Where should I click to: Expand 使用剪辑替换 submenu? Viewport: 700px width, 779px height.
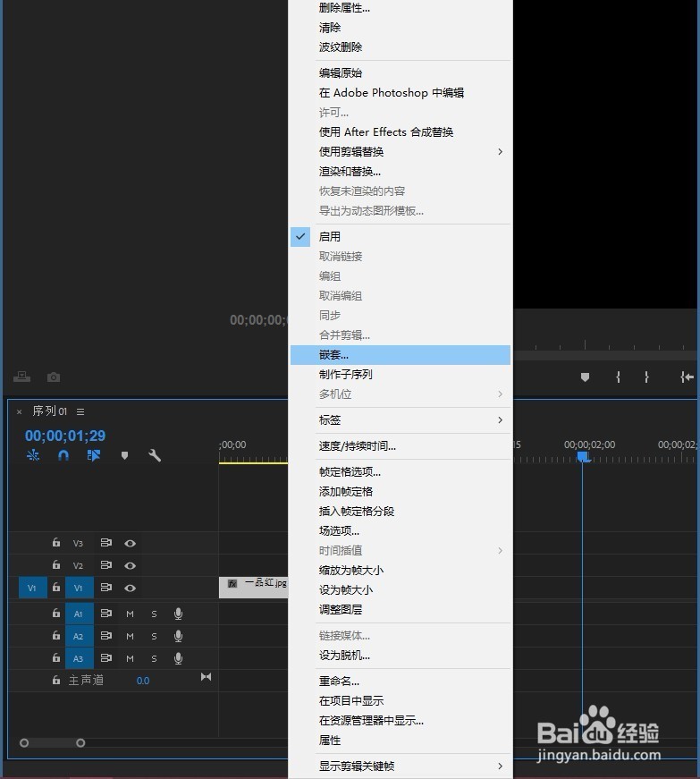pos(401,151)
